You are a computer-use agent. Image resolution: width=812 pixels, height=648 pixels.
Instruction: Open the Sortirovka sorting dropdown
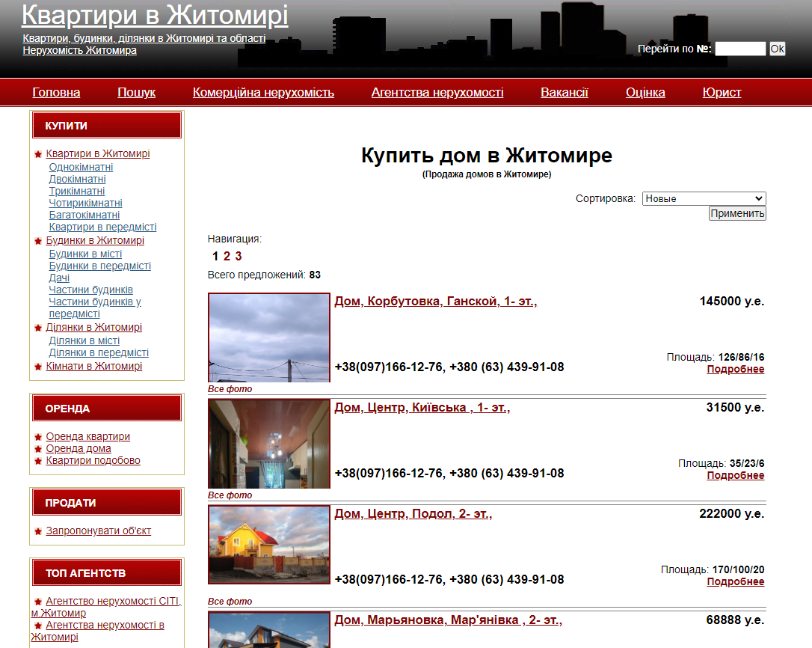click(704, 198)
